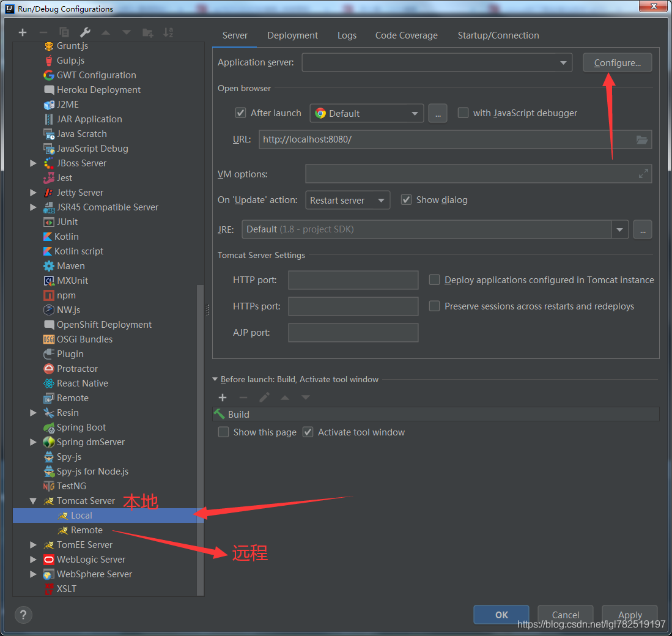Select the J2ME configuration type
The height and width of the screenshot is (636, 672).
[68, 104]
